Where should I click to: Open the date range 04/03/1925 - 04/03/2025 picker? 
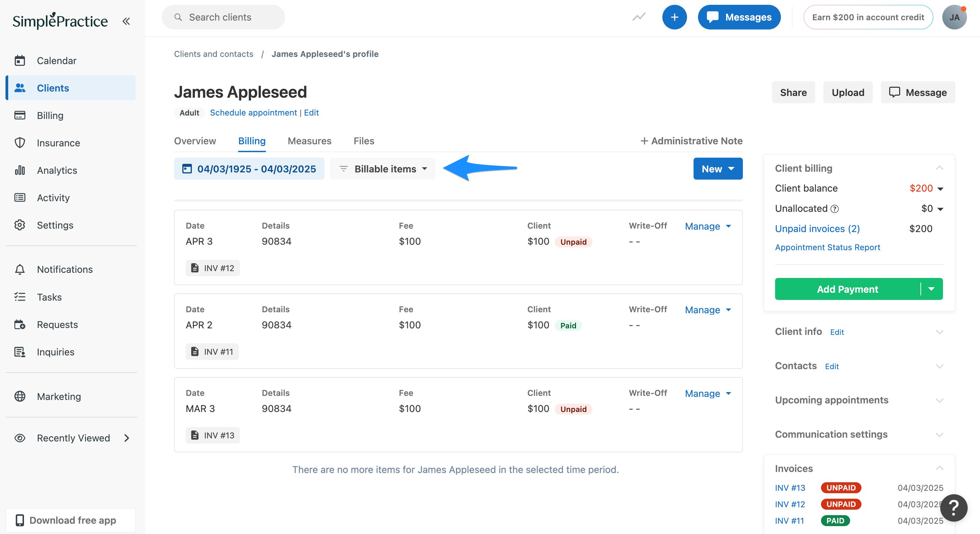pos(249,169)
